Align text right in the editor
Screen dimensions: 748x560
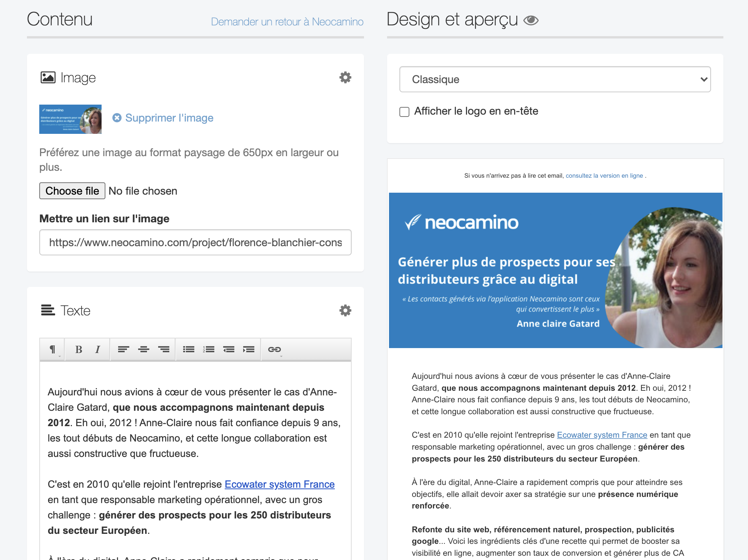pos(164,349)
